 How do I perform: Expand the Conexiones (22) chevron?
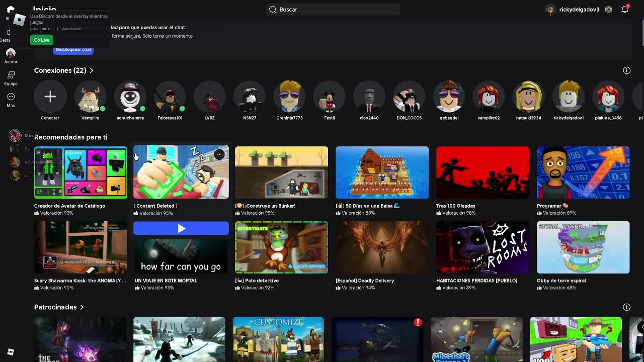(91, 70)
